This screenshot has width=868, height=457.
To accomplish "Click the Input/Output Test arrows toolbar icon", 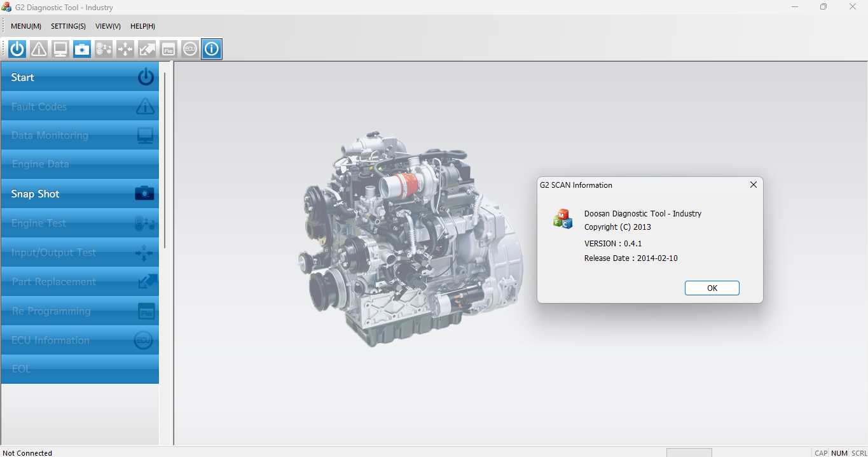I will pos(125,49).
